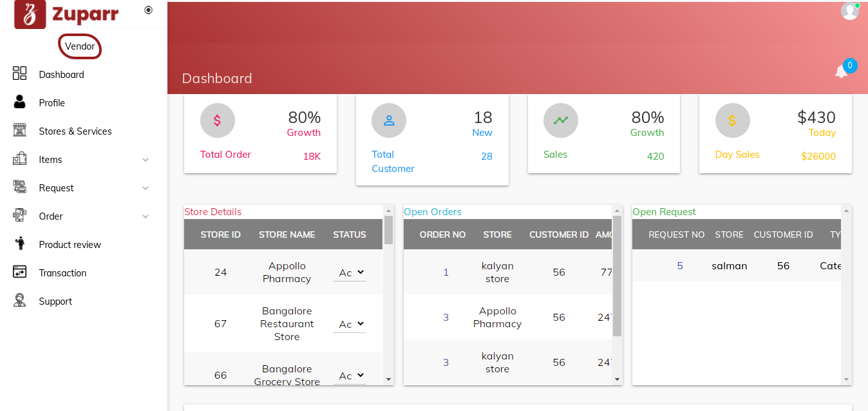Select Product review in the sidebar
The width and height of the screenshot is (868, 411).
tap(70, 245)
